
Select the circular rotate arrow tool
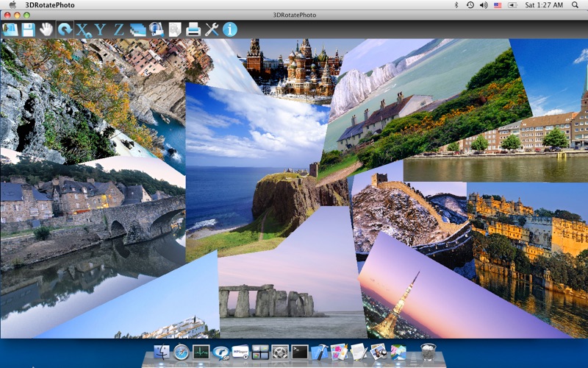[x=65, y=29]
